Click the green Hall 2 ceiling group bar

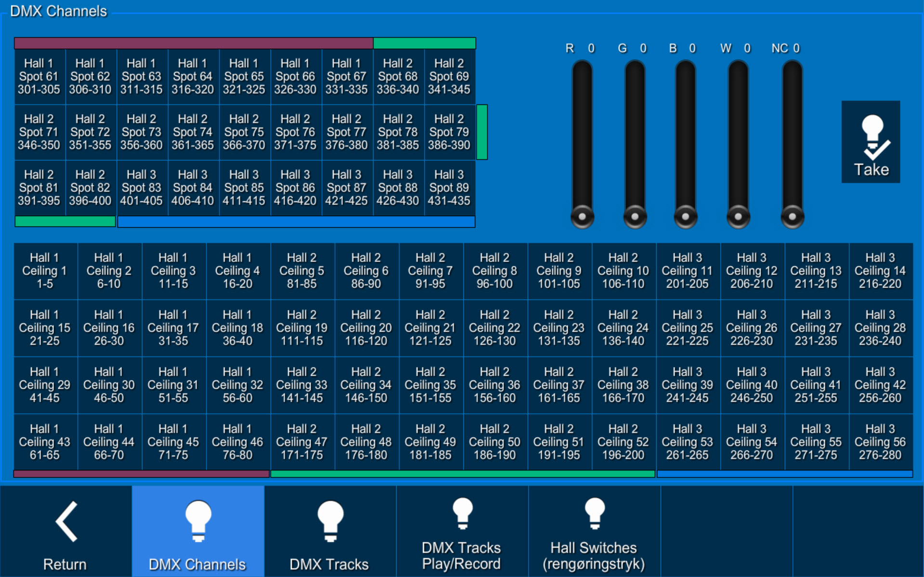pyautogui.click(x=463, y=474)
